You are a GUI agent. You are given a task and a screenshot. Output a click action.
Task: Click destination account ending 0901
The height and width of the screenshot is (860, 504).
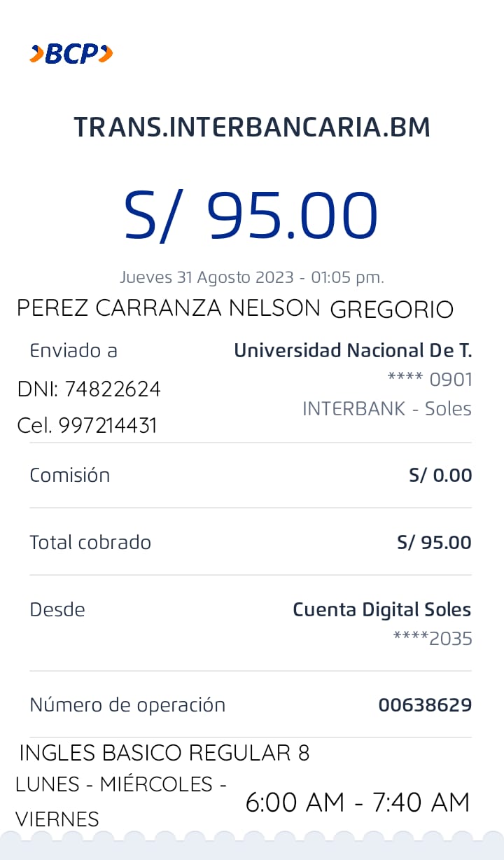tap(430, 380)
